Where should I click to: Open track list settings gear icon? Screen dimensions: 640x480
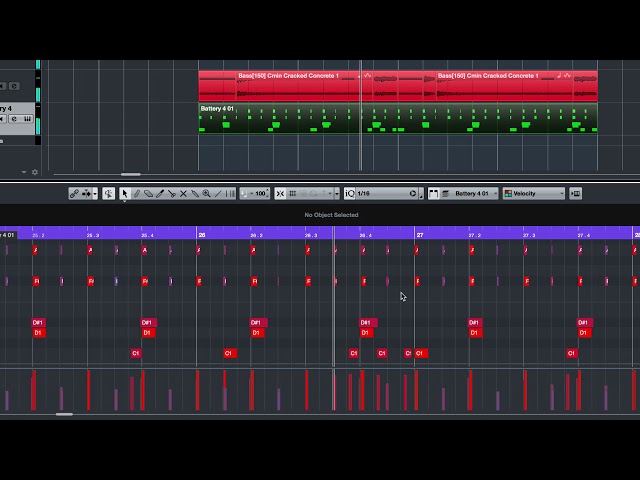[x=35, y=172]
